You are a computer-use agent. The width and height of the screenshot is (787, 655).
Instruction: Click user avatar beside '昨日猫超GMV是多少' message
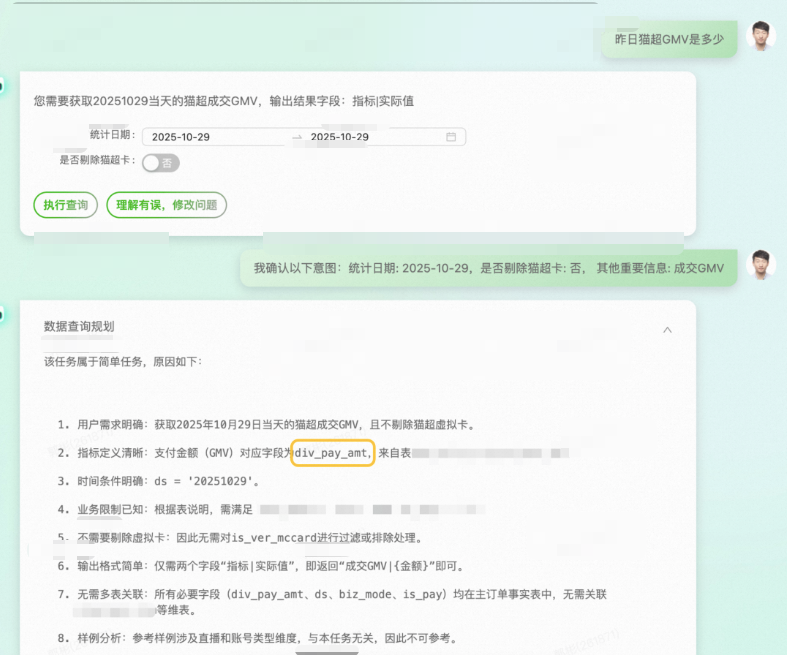[761, 37]
